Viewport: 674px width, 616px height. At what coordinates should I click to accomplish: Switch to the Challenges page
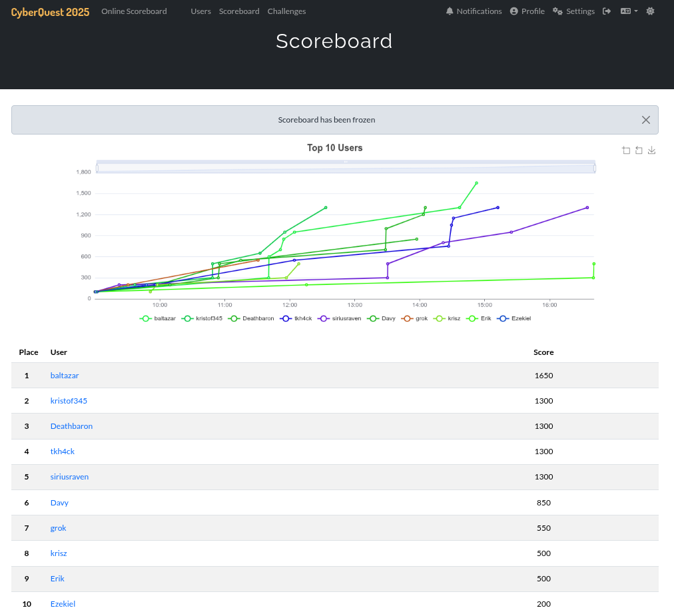[x=286, y=11]
